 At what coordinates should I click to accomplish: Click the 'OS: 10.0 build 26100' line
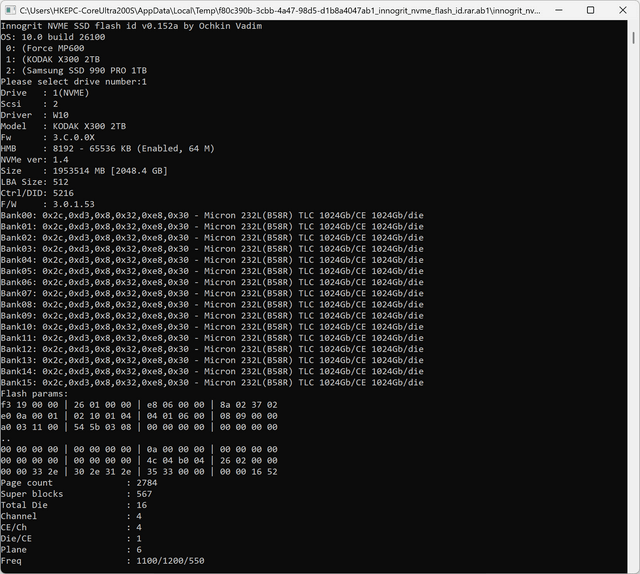click(53, 37)
